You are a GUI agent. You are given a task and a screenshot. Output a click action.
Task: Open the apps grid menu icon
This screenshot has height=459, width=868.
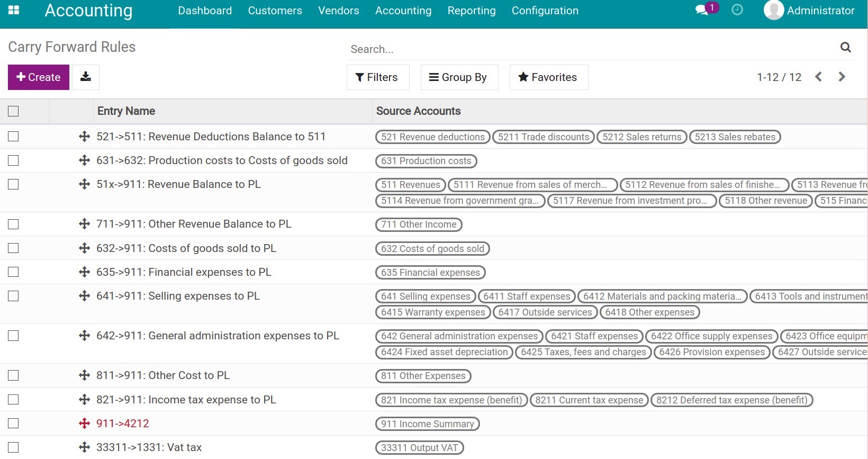coord(14,10)
